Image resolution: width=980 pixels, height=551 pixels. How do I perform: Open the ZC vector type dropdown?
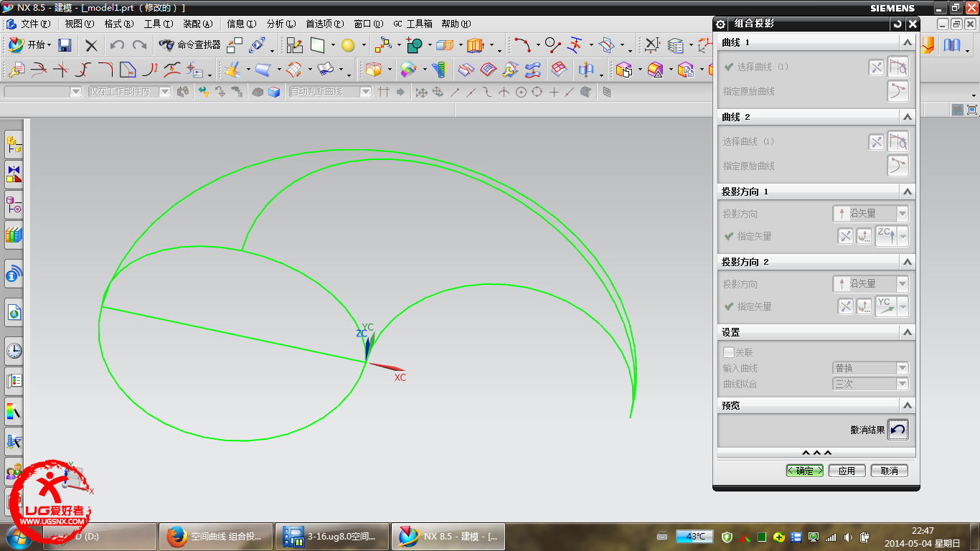coord(903,236)
